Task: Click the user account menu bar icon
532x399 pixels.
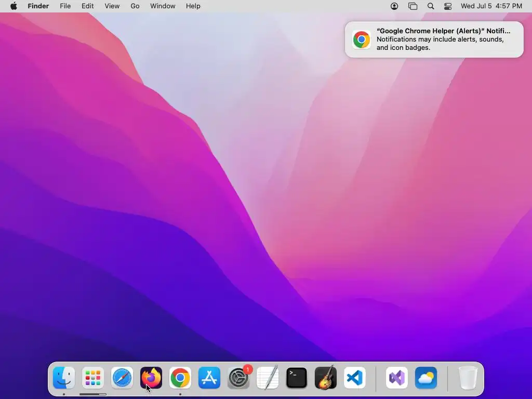Action: [x=394, y=6]
